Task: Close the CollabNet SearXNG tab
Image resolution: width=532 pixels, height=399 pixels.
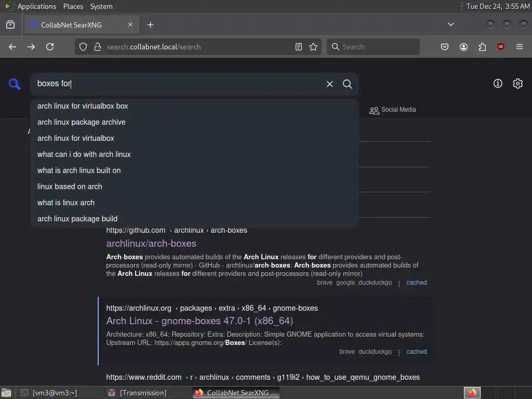Action: pyautogui.click(x=130, y=24)
